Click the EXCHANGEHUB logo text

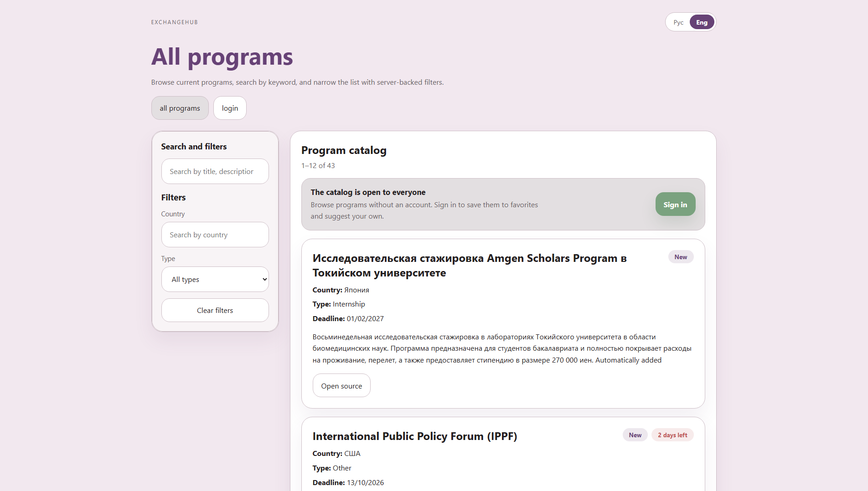[175, 22]
